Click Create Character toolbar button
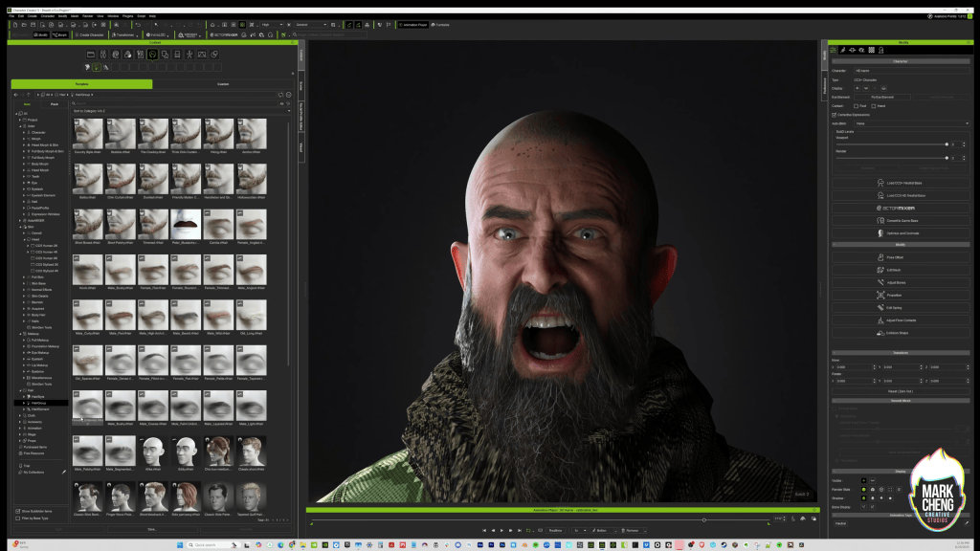980x551 pixels. pos(89,35)
